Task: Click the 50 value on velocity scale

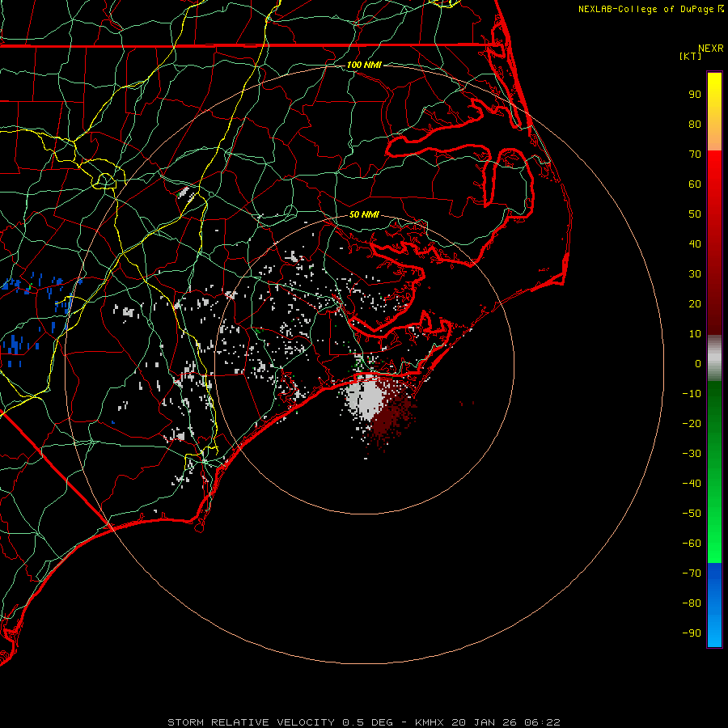Action: click(695, 214)
